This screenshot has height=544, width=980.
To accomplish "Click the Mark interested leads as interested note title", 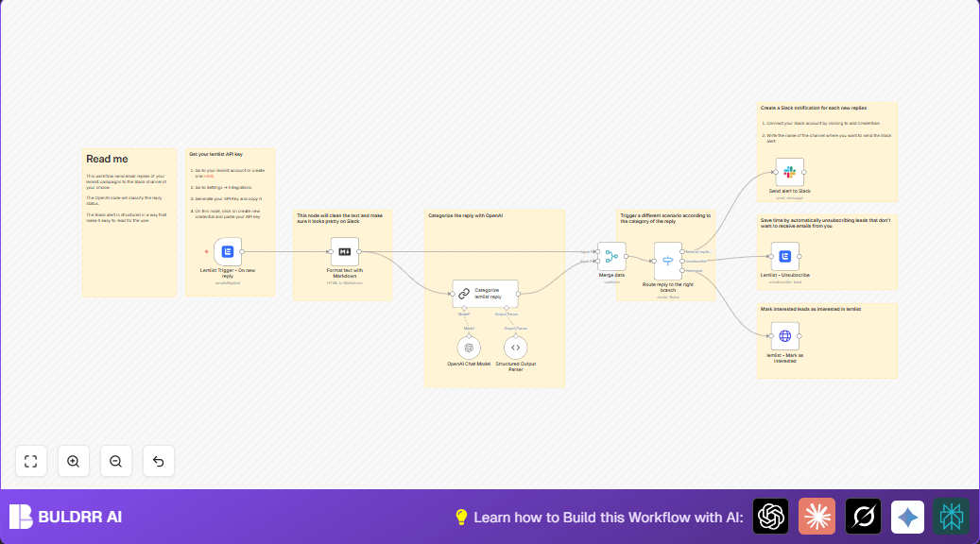I will click(x=811, y=309).
